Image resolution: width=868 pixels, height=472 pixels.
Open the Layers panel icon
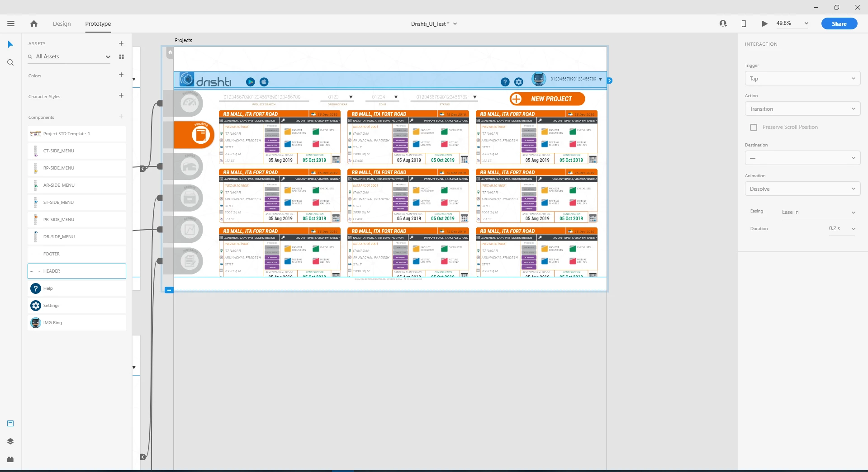click(x=10, y=441)
